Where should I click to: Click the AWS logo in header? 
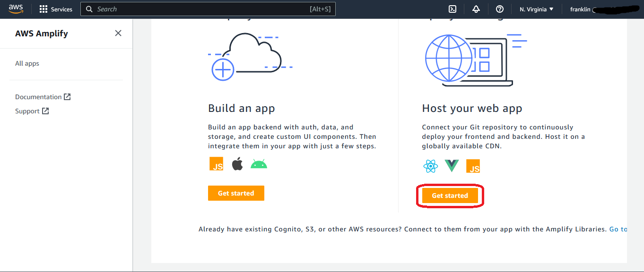16,9
